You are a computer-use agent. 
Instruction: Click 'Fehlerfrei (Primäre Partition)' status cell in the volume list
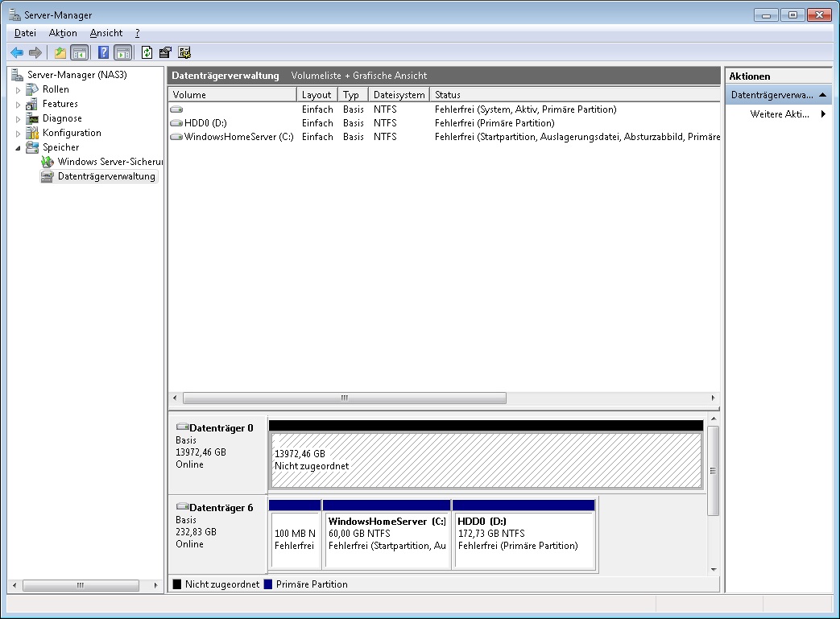point(494,123)
